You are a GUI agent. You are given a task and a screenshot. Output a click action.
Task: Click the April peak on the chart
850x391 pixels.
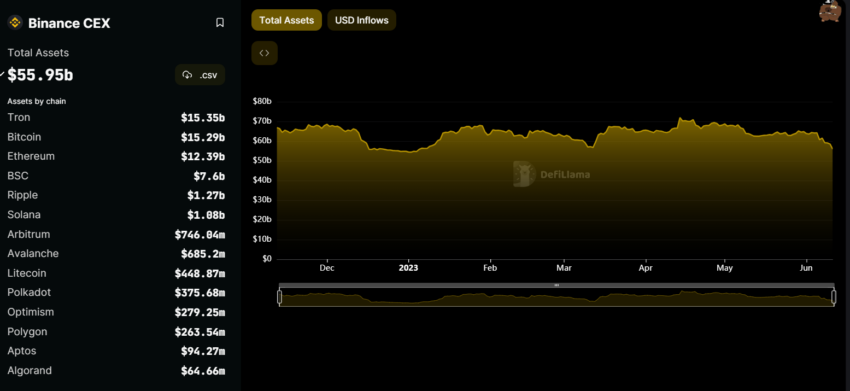[x=680, y=118]
